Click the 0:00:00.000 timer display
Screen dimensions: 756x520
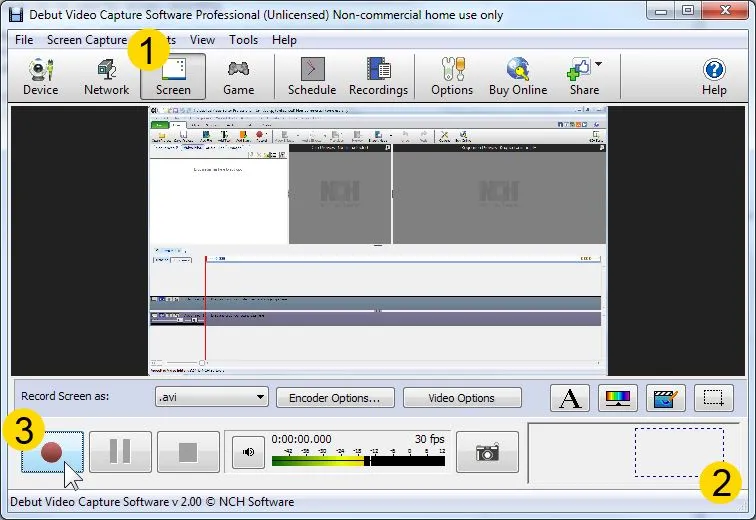(x=301, y=439)
